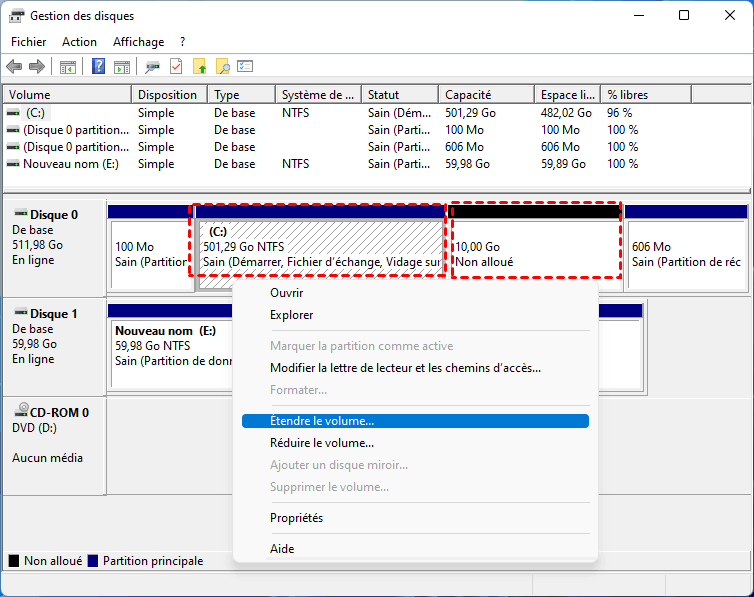The height and width of the screenshot is (597, 754).
Task: Click the Forward arrow in the toolbar
Action: pos(37,67)
